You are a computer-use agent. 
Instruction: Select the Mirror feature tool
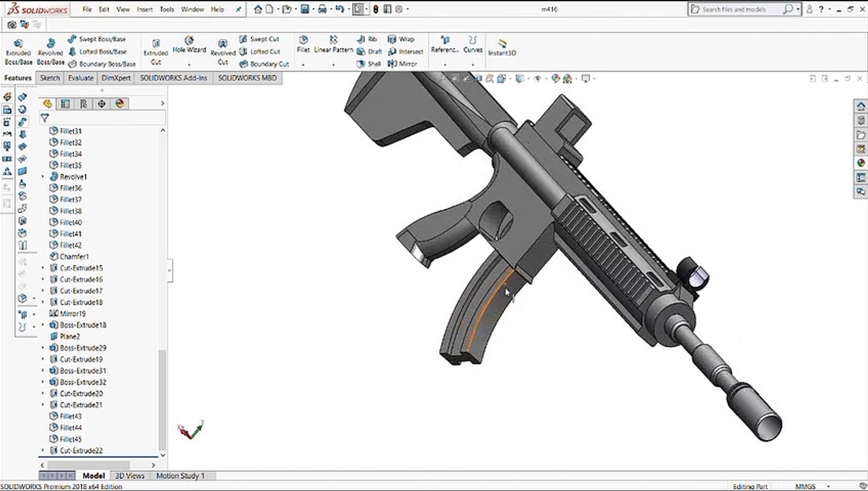(x=404, y=64)
